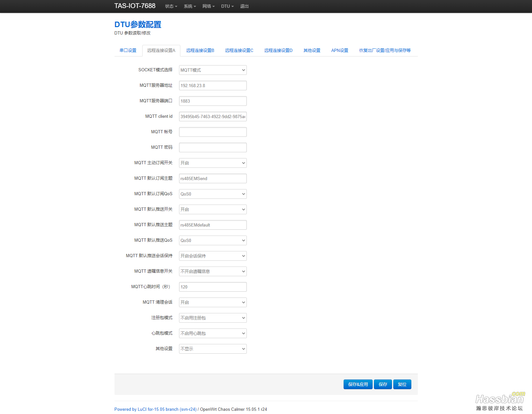Expand MQTT 默认推送QoS dropdown

point(213,240)
